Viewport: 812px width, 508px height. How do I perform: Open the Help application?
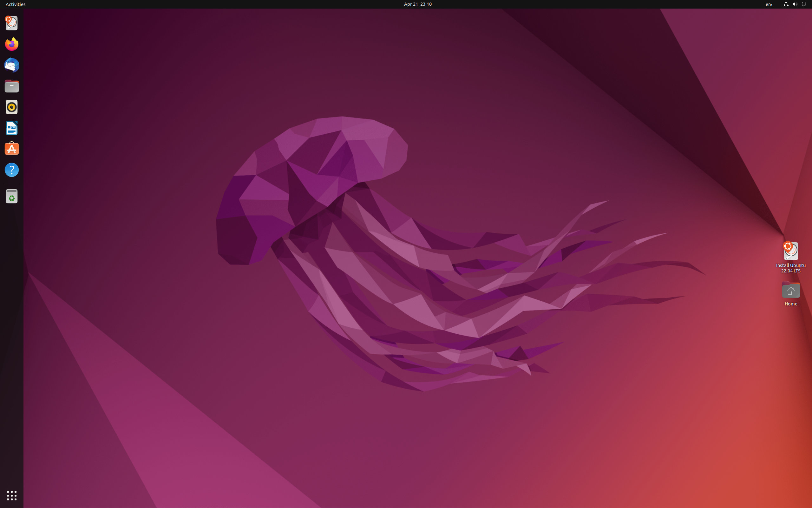[x=12, y=170]
